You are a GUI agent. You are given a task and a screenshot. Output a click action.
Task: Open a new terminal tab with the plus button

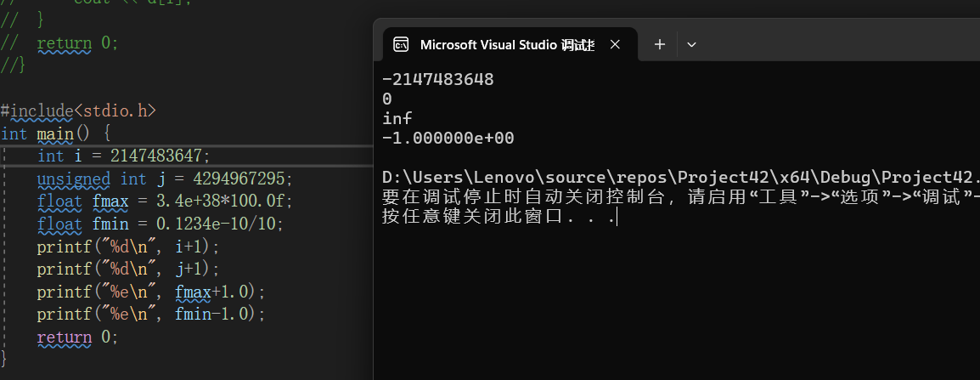coord(660,45)
